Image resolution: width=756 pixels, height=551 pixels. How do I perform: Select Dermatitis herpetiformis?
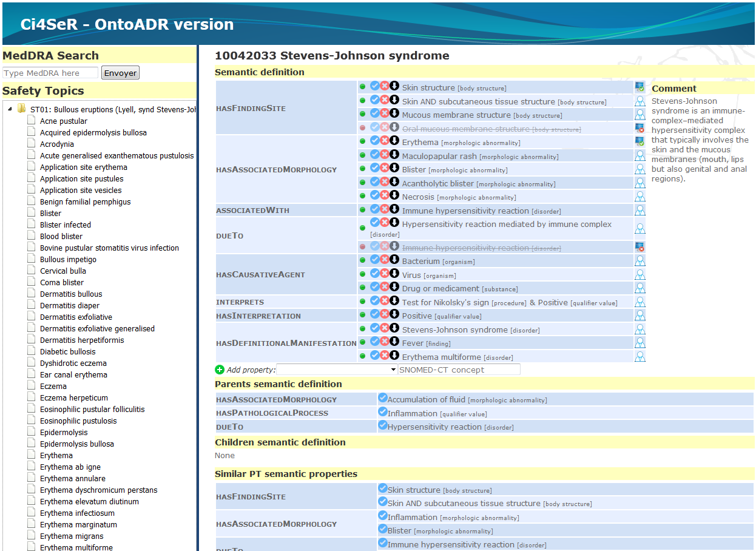(x=82, y=340)
